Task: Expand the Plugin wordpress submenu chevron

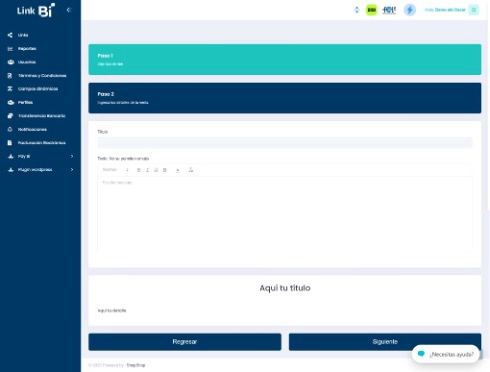Action: (x=72, y=170)
